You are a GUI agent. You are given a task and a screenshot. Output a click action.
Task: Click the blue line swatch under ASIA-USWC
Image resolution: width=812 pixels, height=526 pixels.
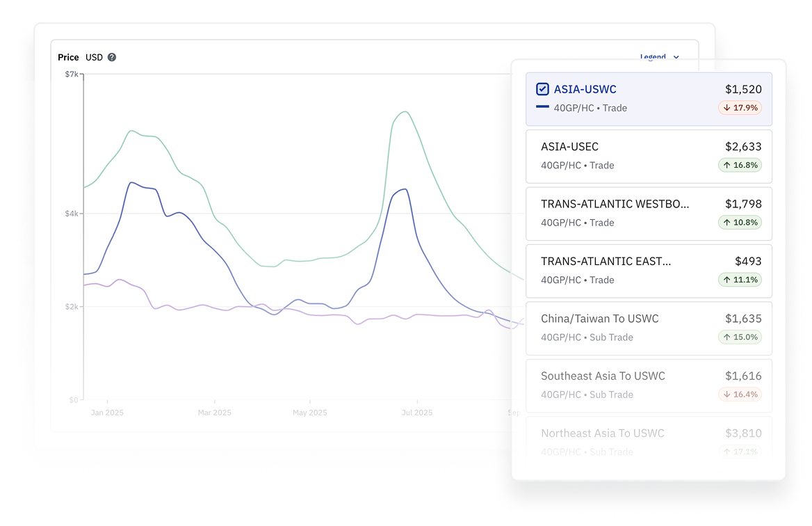pos(543,107)
